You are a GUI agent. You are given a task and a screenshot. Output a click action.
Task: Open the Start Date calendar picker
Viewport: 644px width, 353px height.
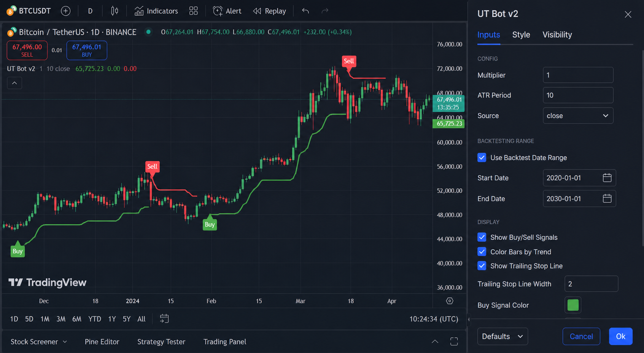coord(607,178)
